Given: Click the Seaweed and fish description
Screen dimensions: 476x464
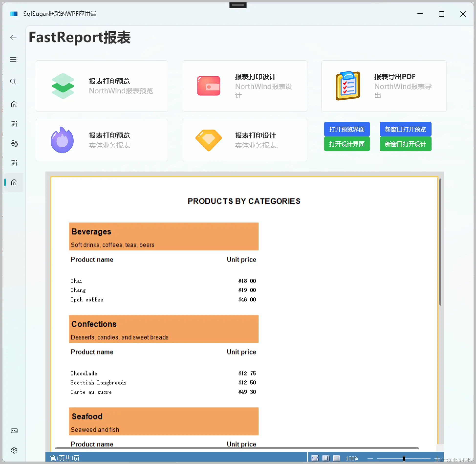Looking at the screenshot, I should pyautogui.click(x=95, y=430).
